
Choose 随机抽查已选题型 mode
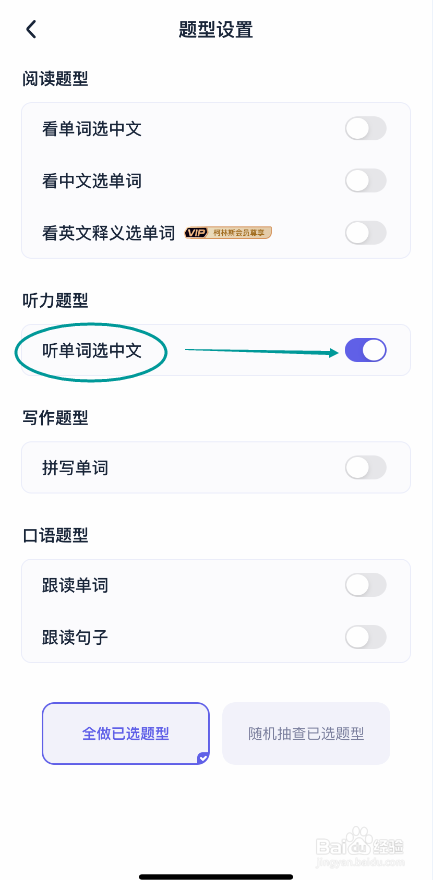click(306, 733)
